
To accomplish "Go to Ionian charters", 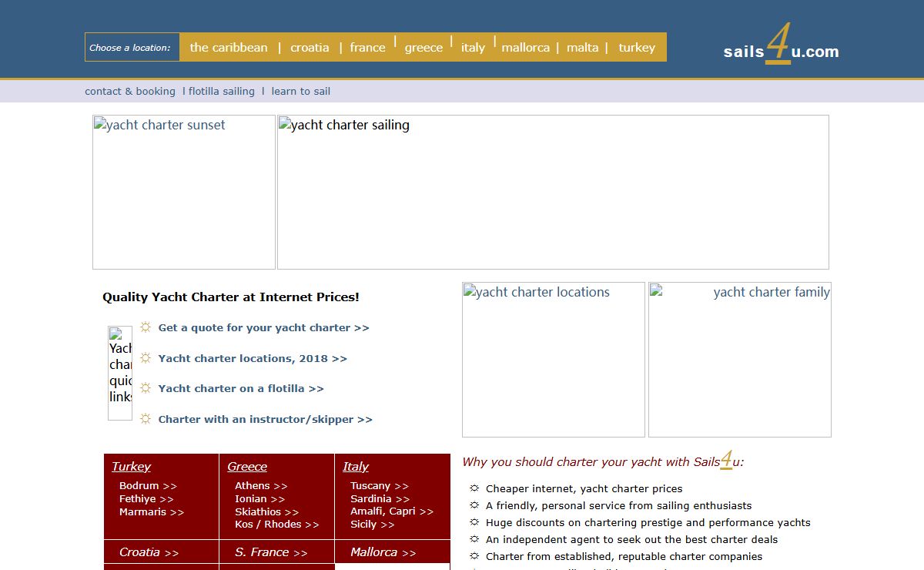I will coord(259,498).
